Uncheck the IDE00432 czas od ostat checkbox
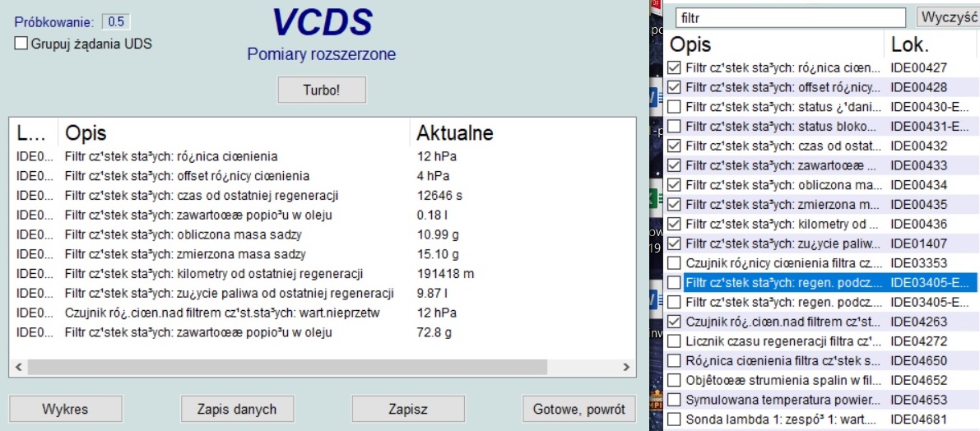This screenshot has width=980, height=431. 674,146
